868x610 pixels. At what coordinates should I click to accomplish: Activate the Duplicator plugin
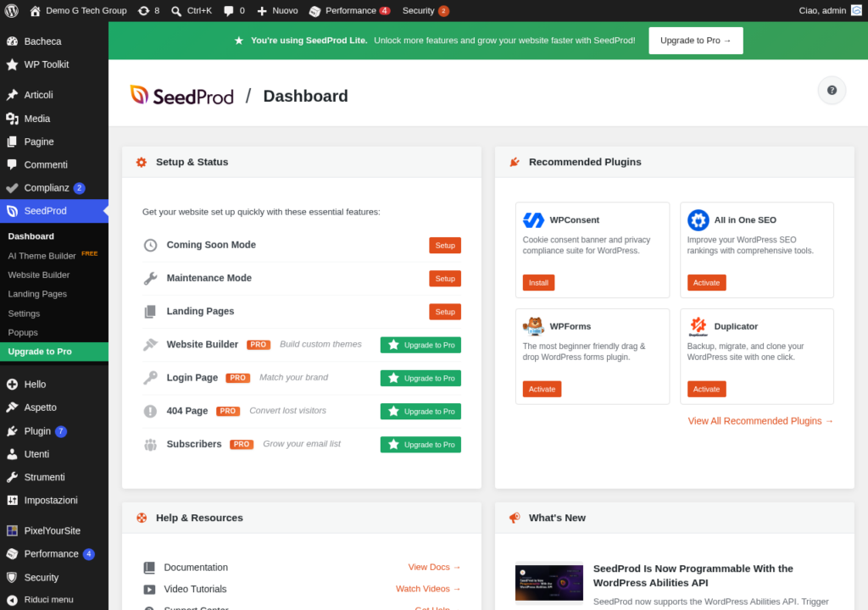point(706,389)
